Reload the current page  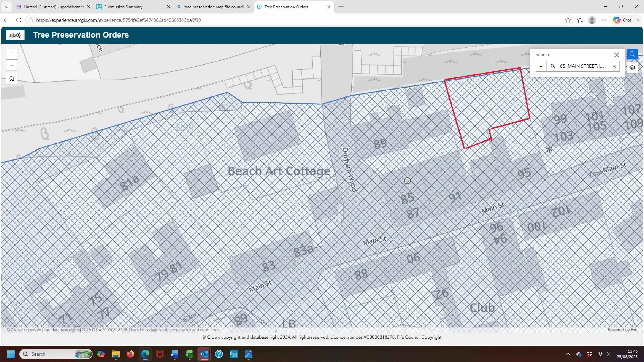19,20
